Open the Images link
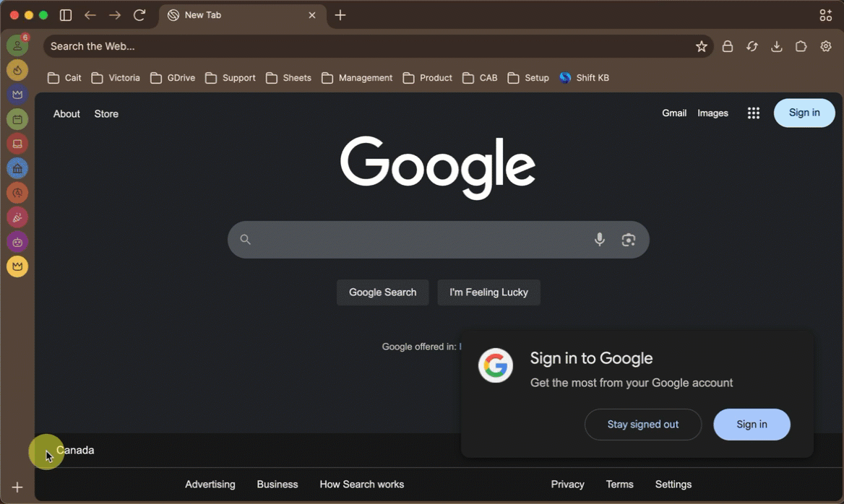Viewport: 844px width, 504px height. coord(712,113)
